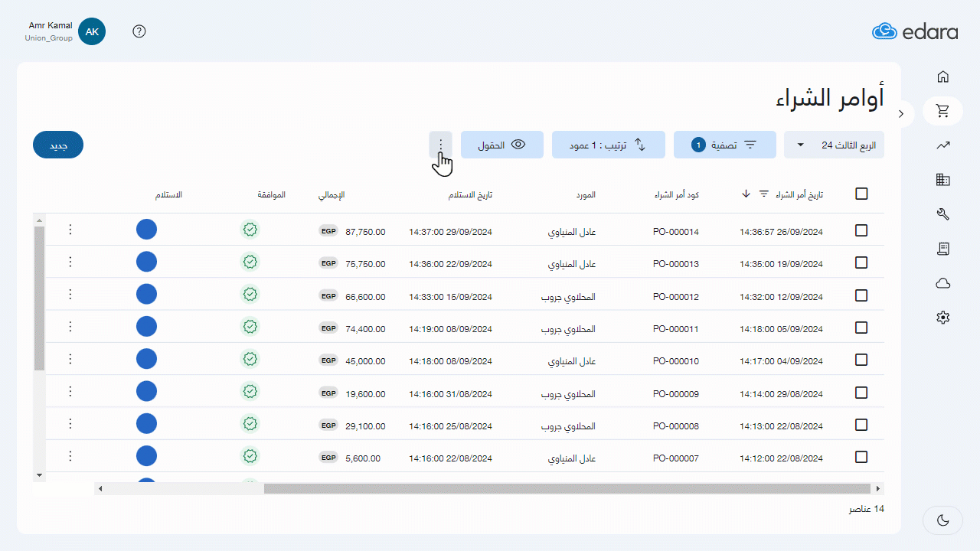
Task: Open the warehouse building icon in sidebar
Action: tap(942, 180)
